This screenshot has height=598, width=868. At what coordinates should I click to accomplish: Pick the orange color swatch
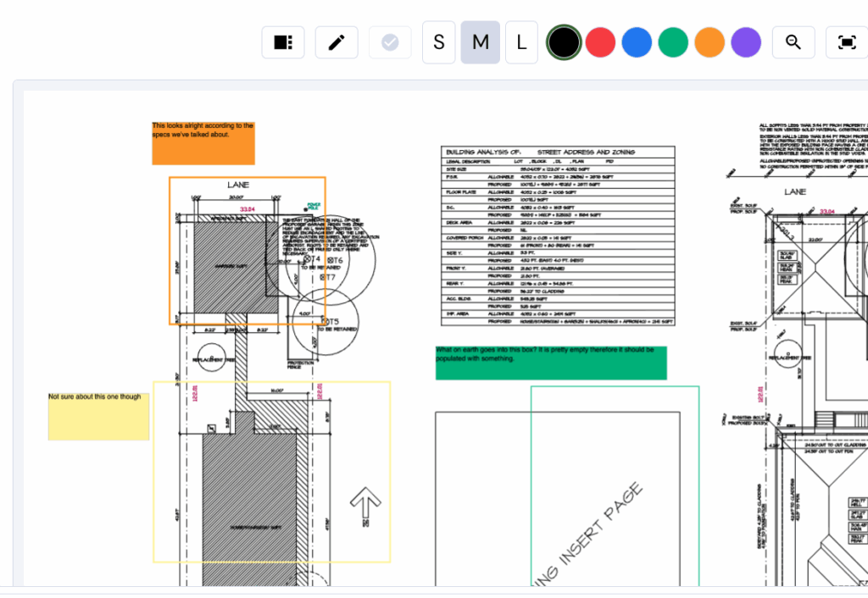tap(709, 42)
